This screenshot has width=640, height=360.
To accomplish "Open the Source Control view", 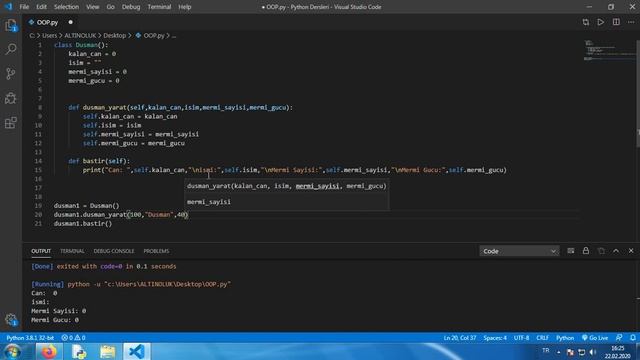I will coord(11,73).
